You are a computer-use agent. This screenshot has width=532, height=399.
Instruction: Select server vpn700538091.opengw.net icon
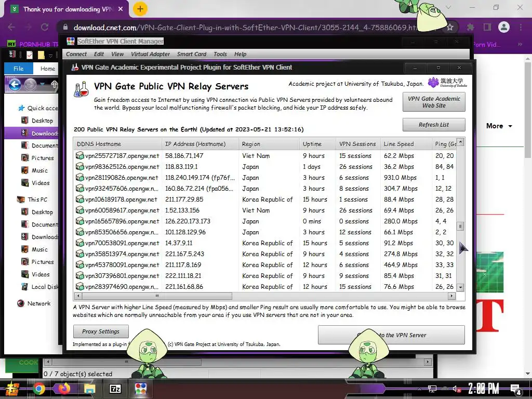point(79,243)
